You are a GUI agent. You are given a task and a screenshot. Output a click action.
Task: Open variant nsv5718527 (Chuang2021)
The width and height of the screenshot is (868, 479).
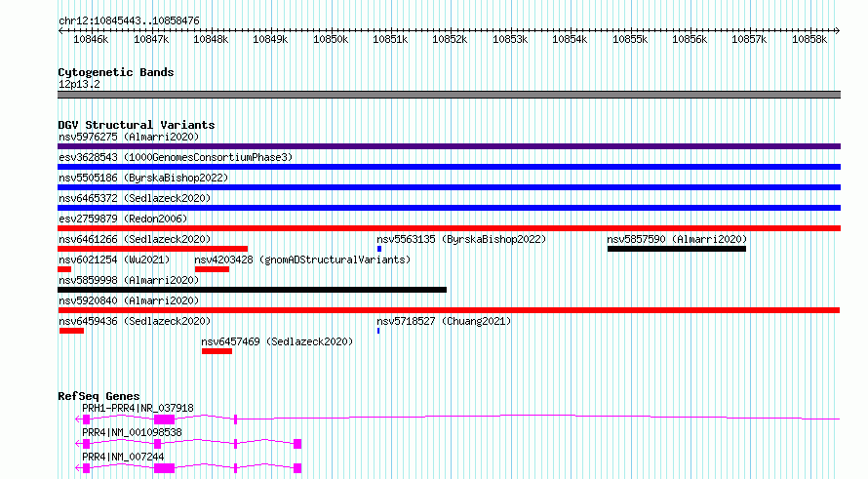[444, 321]
